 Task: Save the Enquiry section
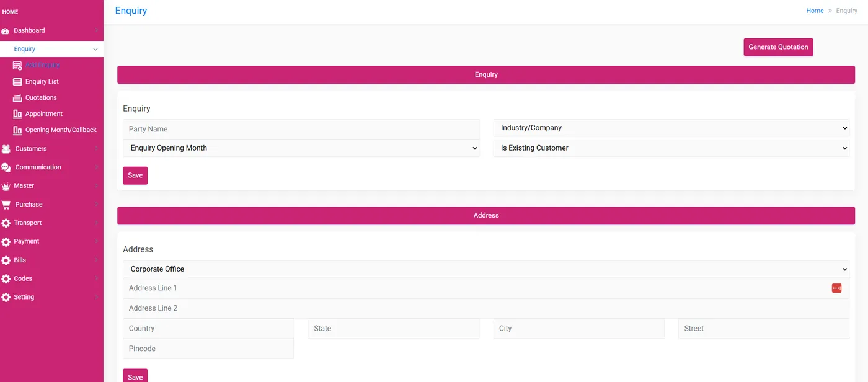click(135, 175)
